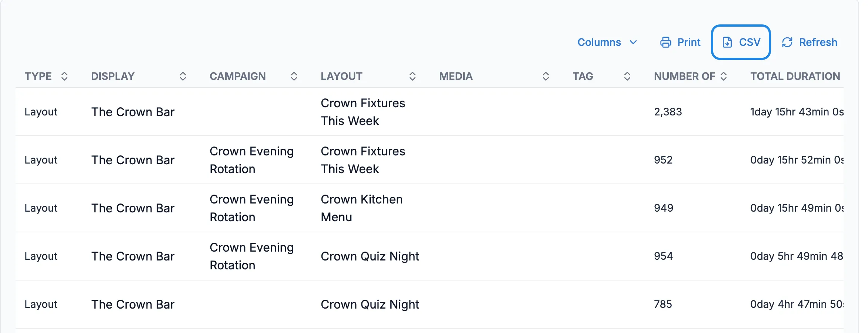Click Crown Fixtures This Week in 952 row
Viewport: 868px width, 333px height.
363,160
